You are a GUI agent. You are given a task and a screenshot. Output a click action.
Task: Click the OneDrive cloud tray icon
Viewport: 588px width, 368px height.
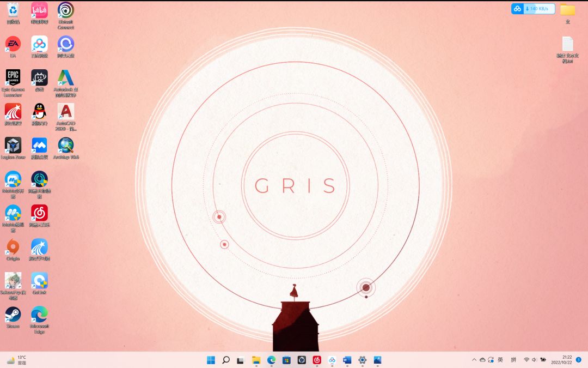click(482, 360)
